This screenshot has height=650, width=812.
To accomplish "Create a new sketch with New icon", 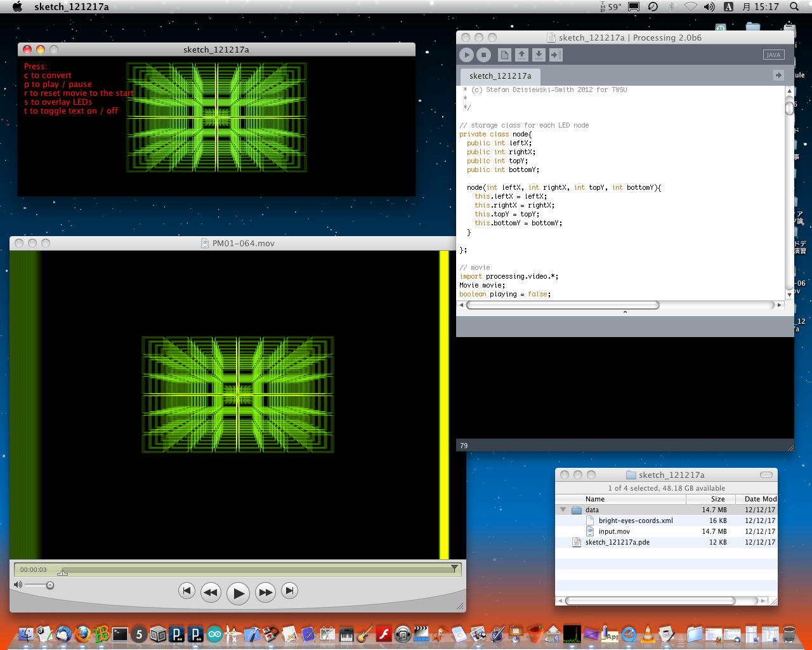I will pos(504,55).
